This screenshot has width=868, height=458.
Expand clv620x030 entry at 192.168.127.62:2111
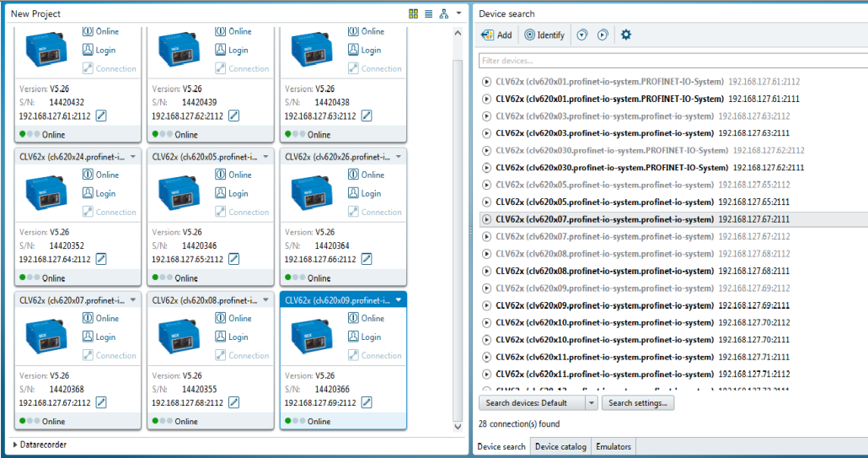(x=486, y=168)
